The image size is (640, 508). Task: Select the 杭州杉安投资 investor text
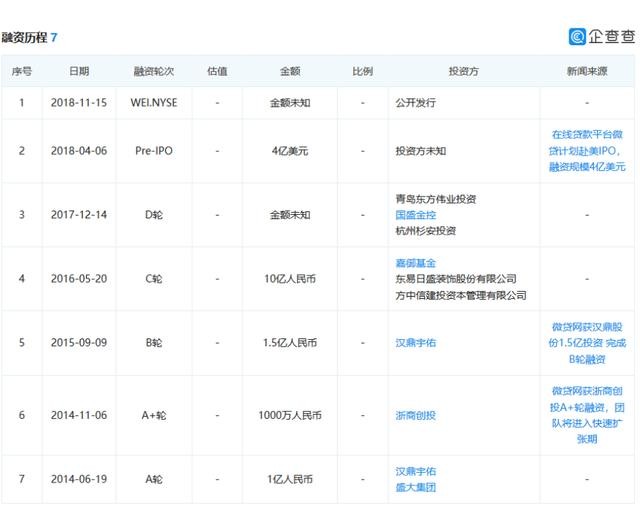point(426,231)
